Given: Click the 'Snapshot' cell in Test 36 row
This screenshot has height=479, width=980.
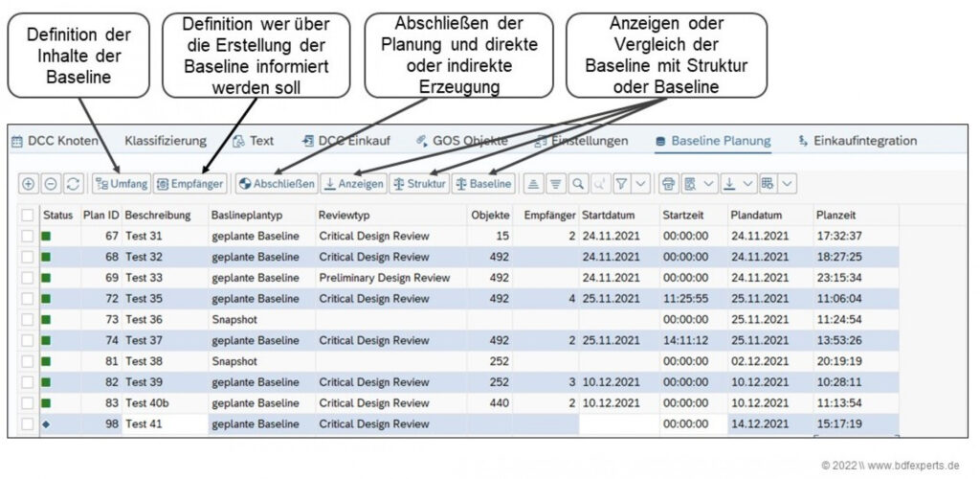Looking at the screenshot, I should coord(262,320).
